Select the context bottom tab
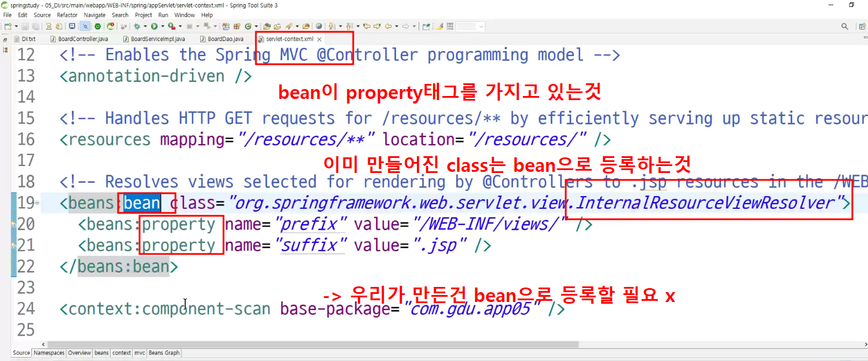Screen dimensions: 868x361 pos(122,353)
